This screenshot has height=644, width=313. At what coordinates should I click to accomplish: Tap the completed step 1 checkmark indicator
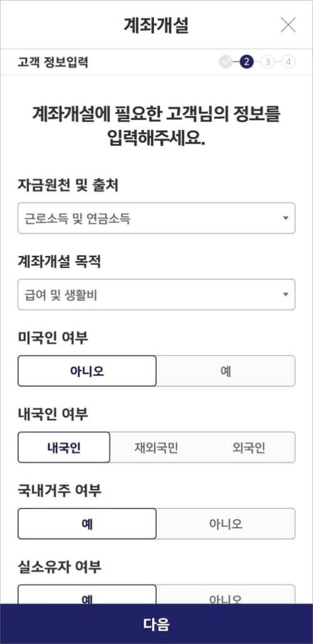[226, 62]
